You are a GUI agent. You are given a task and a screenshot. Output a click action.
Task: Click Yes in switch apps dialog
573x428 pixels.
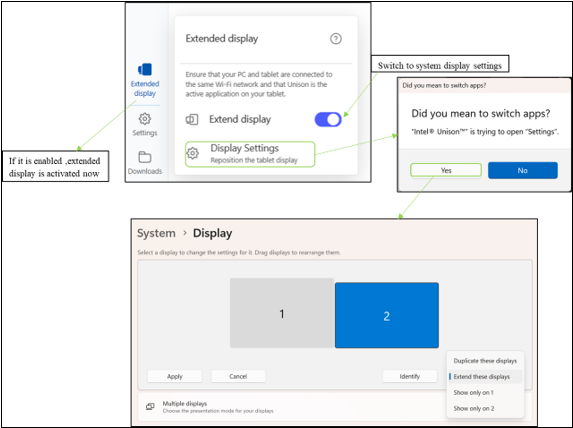446,170
